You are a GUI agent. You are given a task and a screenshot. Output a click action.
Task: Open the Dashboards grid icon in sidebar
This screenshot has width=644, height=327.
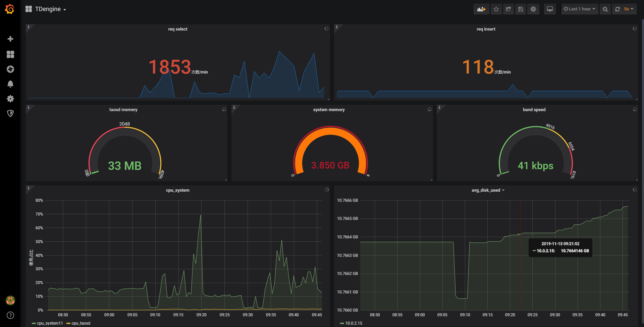pos(10,54)
